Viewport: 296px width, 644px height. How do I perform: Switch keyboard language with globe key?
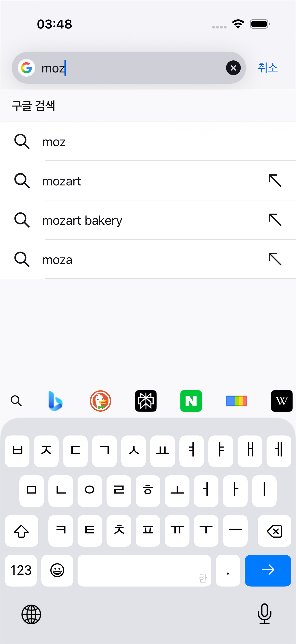tap(31, 614)
